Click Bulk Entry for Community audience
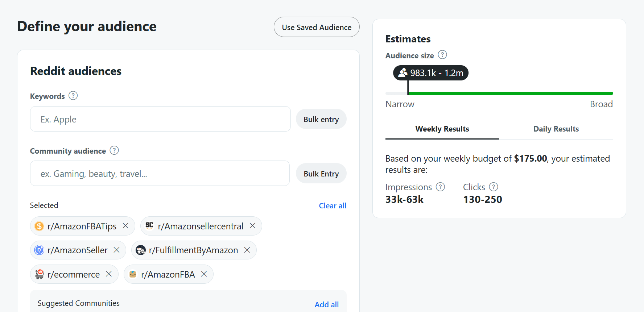 [x=321, y=174]
